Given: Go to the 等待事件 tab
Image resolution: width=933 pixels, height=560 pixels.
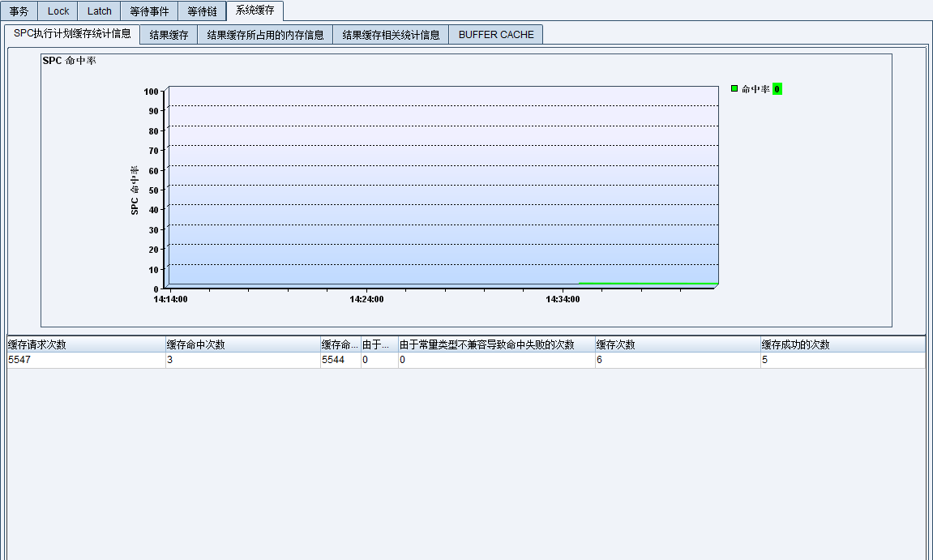Looking at the screenshot, I should pyautogui.click(x=149, y=11).
